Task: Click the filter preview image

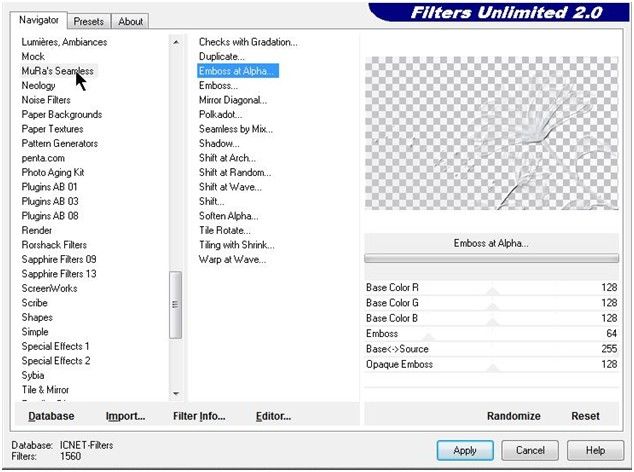Action: (491, 133)
